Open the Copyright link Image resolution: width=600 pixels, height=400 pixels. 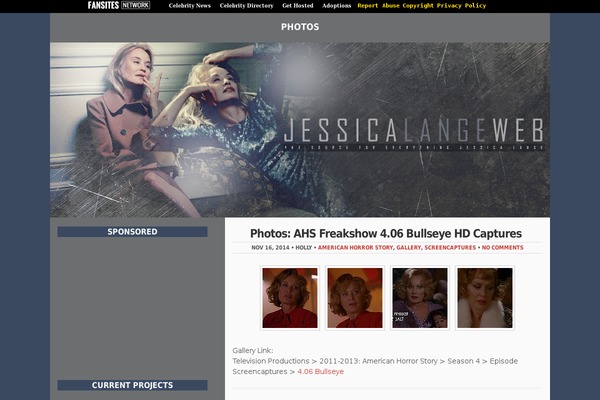tap(418, 6)
